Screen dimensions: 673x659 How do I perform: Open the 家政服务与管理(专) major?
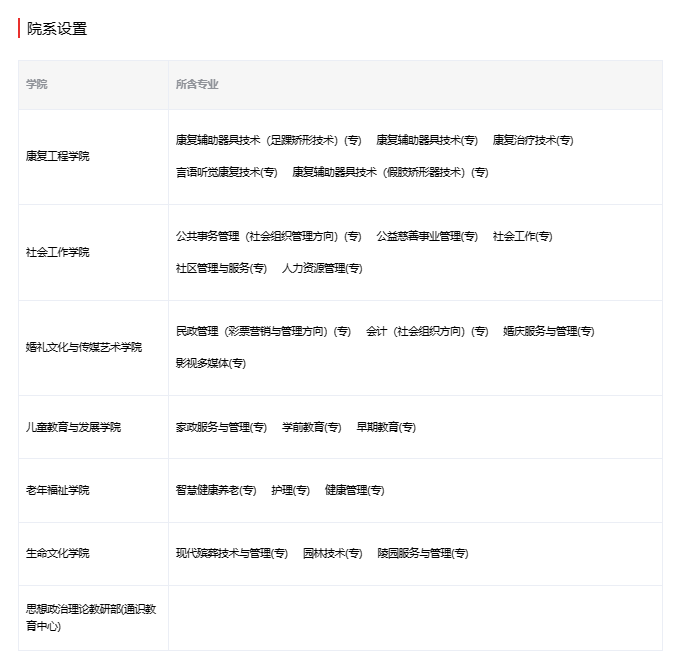pyautogui.click(x=221, y=427)
